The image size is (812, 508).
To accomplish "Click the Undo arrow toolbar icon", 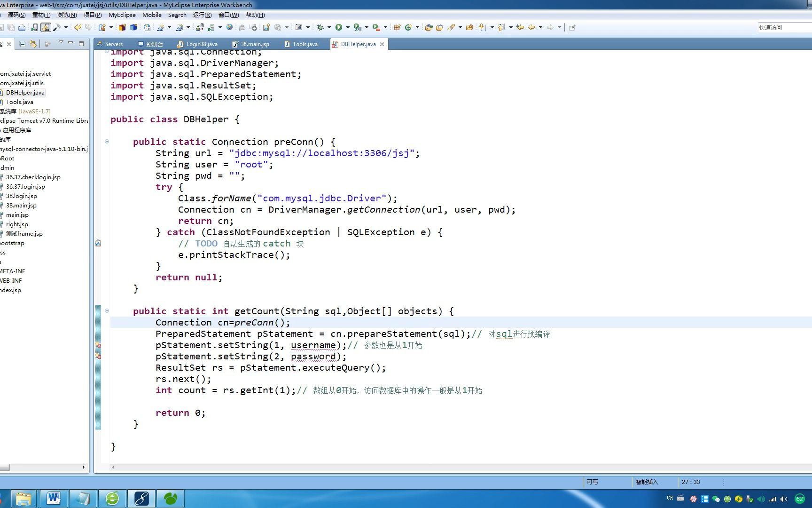I will (x=78, y=27).
